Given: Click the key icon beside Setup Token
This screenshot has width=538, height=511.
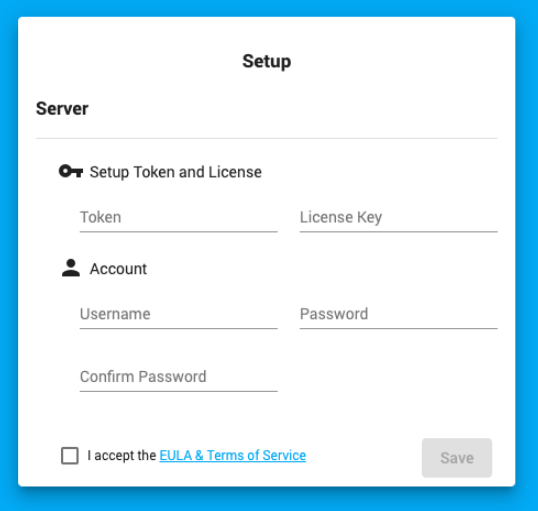Looking at the screenshot, I should 71,171.
